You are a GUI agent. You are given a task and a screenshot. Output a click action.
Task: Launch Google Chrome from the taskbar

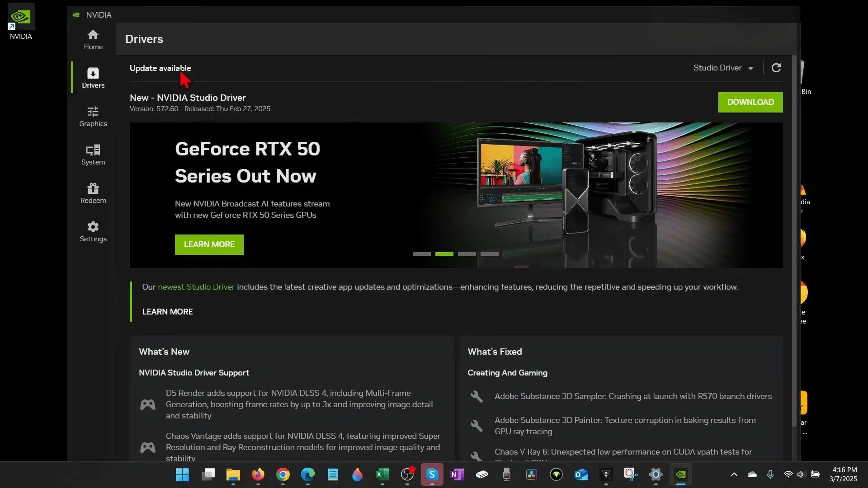[x=283, y=474]
